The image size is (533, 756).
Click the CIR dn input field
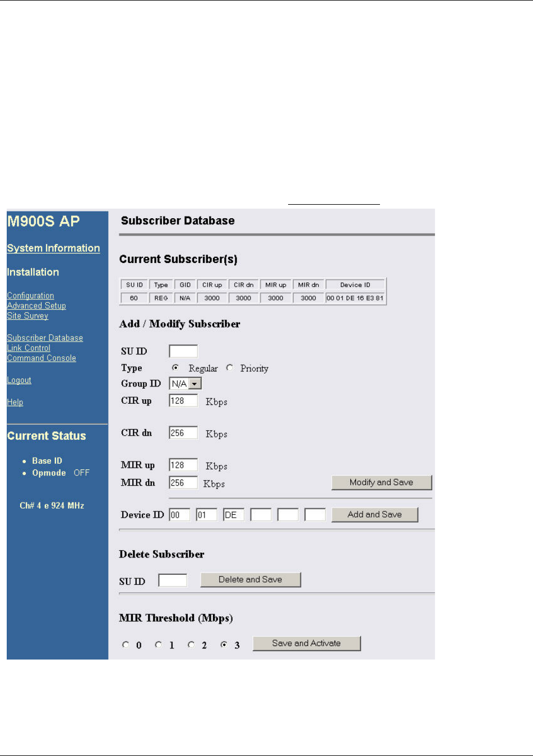coord(183,433)
